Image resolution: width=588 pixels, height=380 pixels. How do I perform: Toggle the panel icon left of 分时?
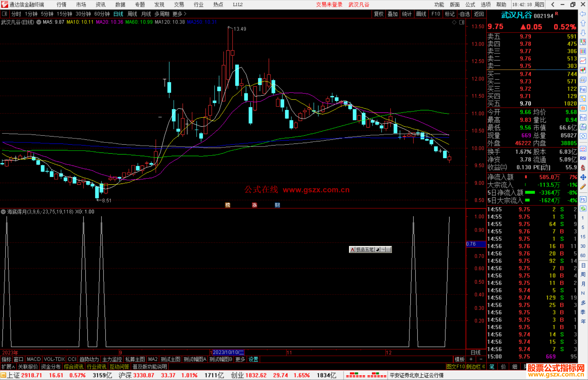[5, 14]
